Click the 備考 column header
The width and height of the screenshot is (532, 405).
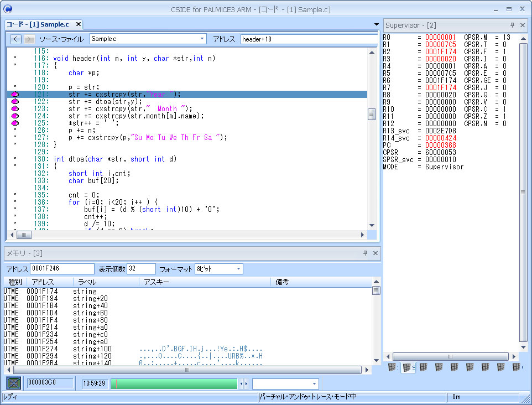click(321, 282)
